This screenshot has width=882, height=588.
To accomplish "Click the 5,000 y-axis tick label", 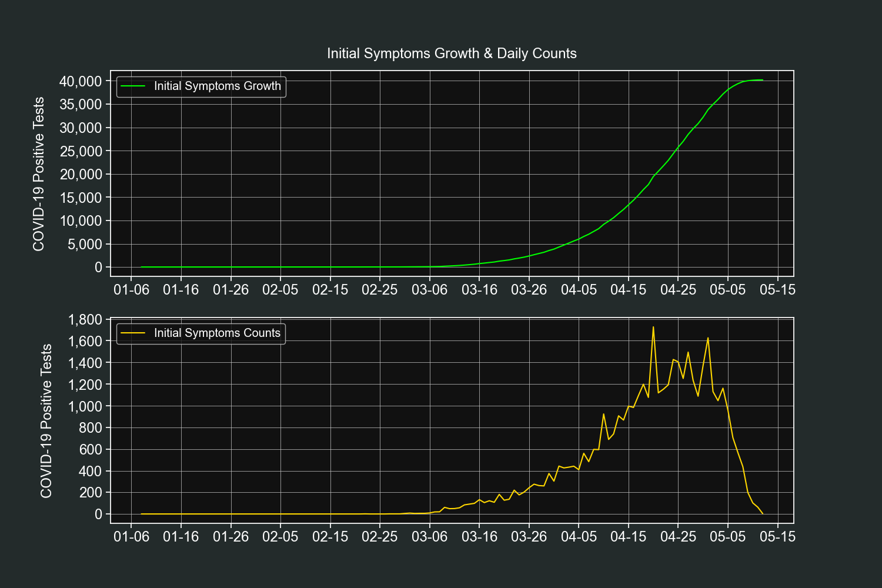I will click(85, 244).
